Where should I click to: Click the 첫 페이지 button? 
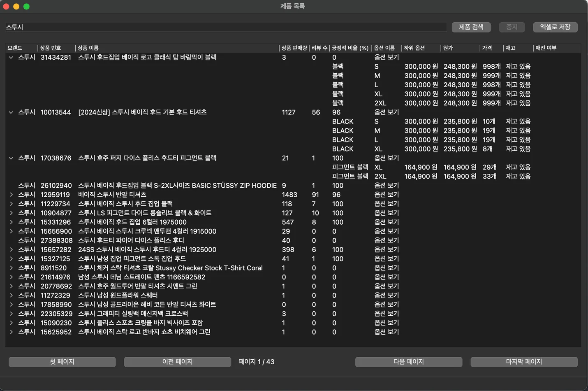tap(62, 362)
